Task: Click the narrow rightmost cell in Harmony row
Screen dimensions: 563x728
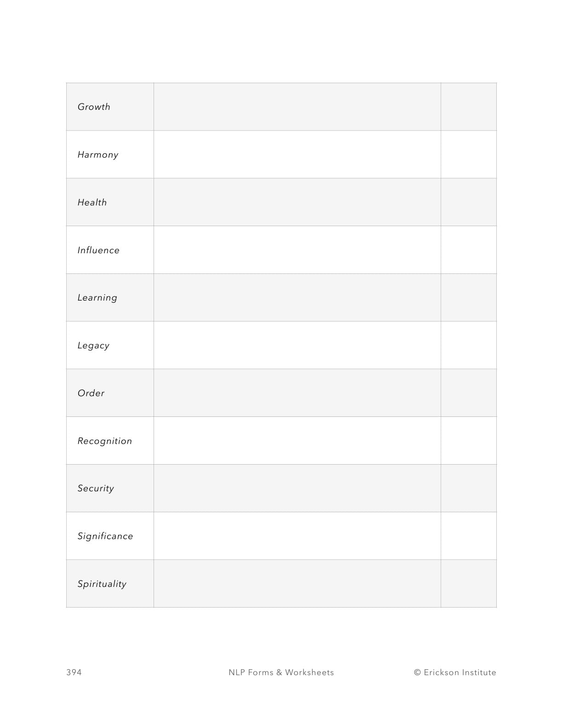Action: click(468, 154)
